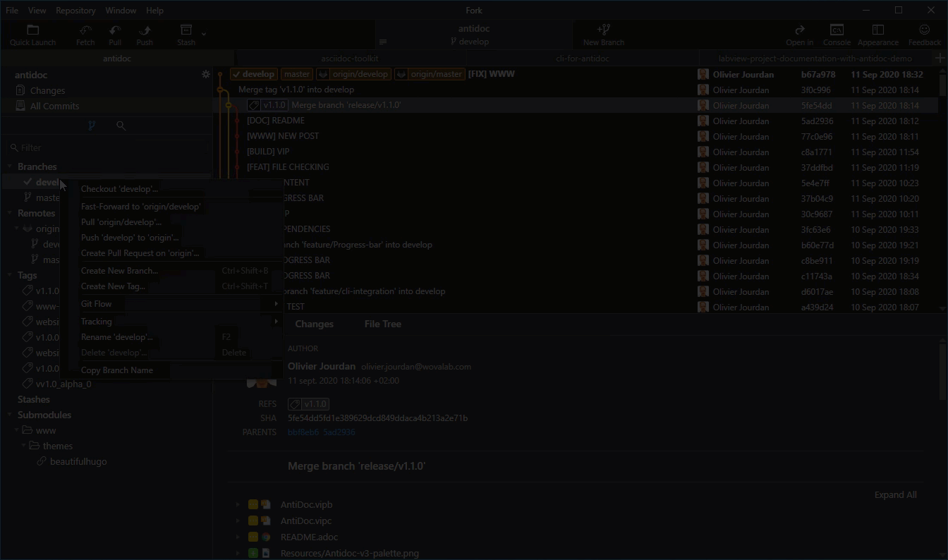The width and height of the screenshot is (948, 560).
Task: Click the Changes icon in sidebar
Action: click(21, 90)
